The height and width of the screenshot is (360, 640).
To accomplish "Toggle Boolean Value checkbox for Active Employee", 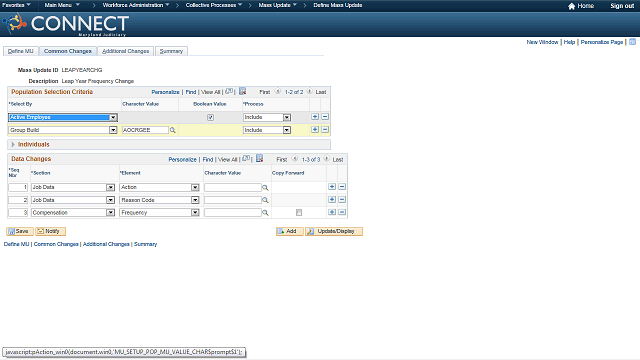I will pyautogui.click(x=210, y=118).
